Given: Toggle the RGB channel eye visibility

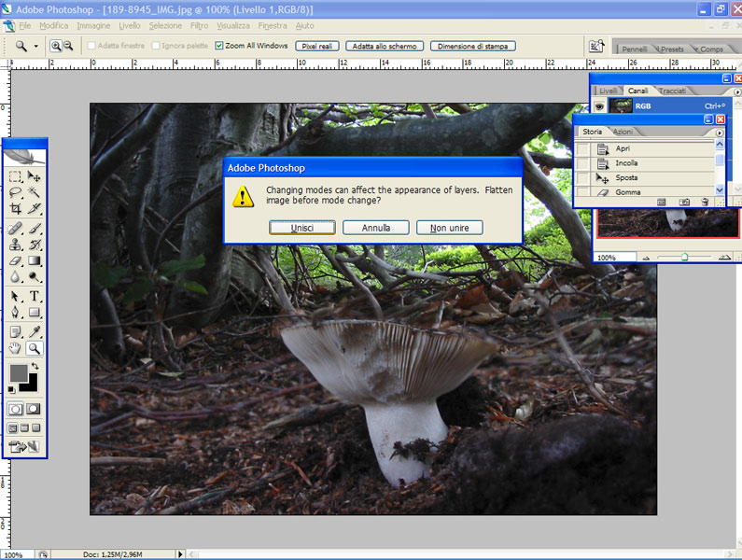Looking at the screenshot, I should click(x=599, y=106).
